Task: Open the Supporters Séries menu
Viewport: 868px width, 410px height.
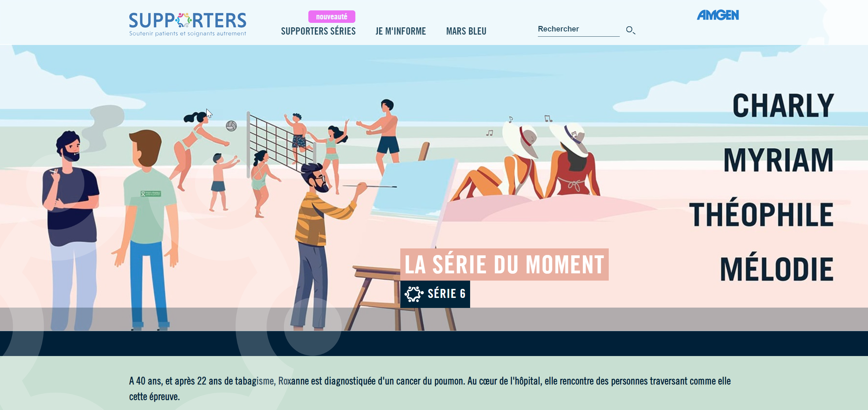Action: click(318, 31)
